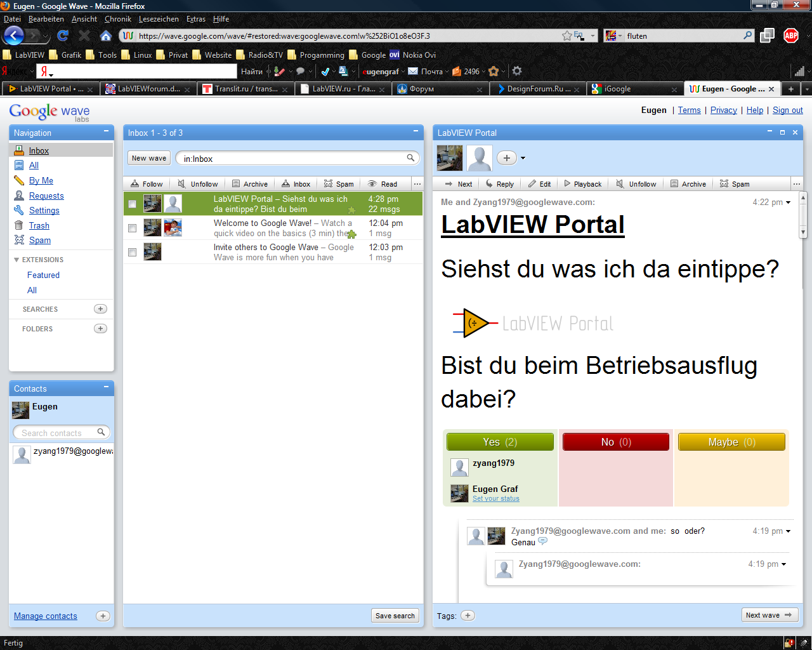Click the contact search magnifier icon
This screenshot has height=650, width=812.
point(101,432)
